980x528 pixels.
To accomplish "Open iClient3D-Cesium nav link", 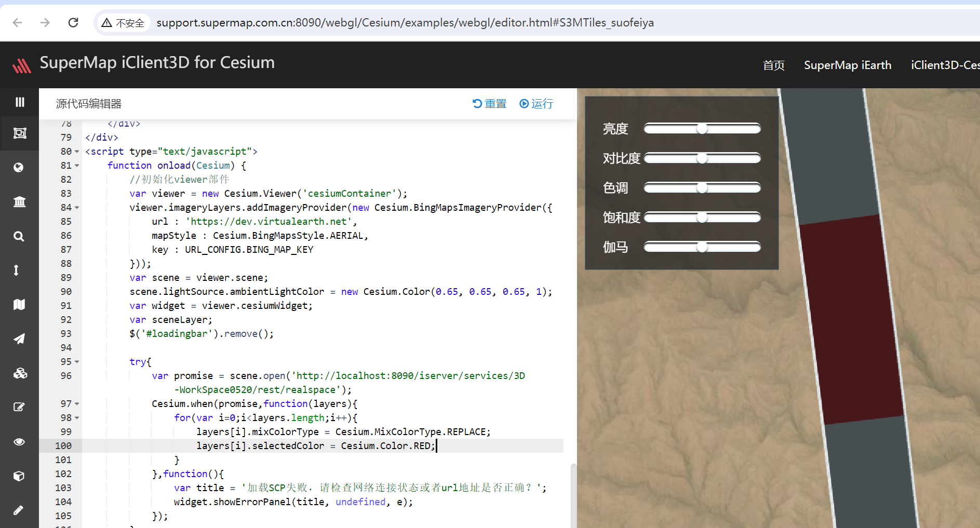I will 945,65.
